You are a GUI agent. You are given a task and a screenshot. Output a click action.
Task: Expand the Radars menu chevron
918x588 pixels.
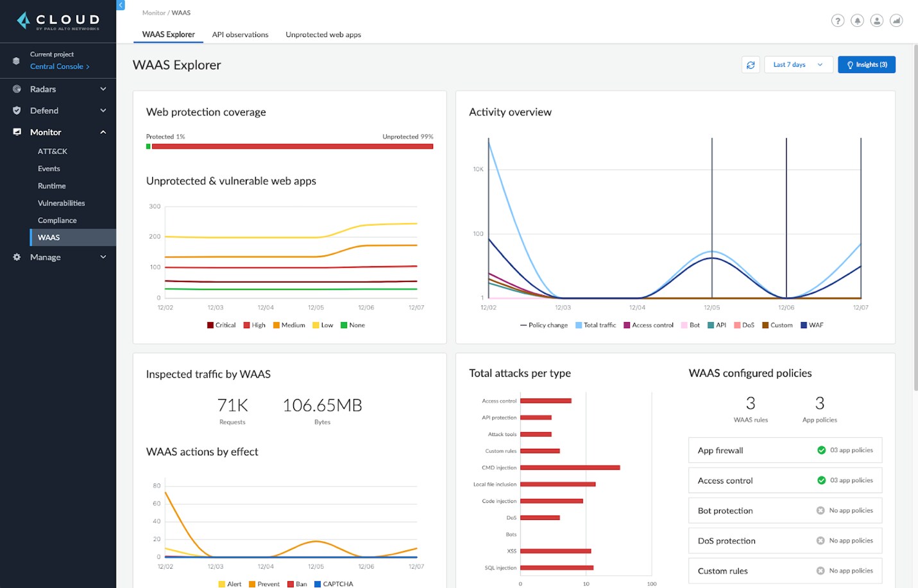point(103,89)
